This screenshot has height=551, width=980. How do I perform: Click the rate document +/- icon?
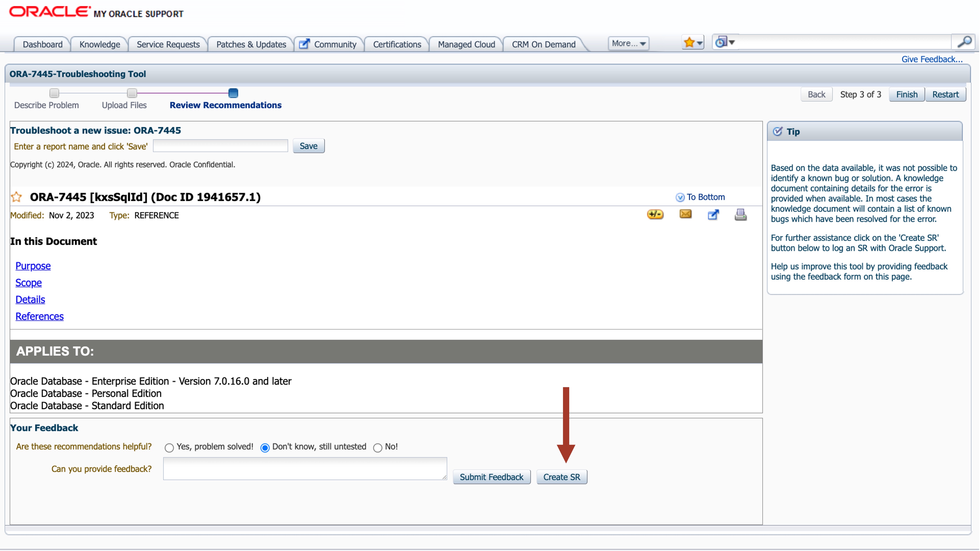(655, 215)
